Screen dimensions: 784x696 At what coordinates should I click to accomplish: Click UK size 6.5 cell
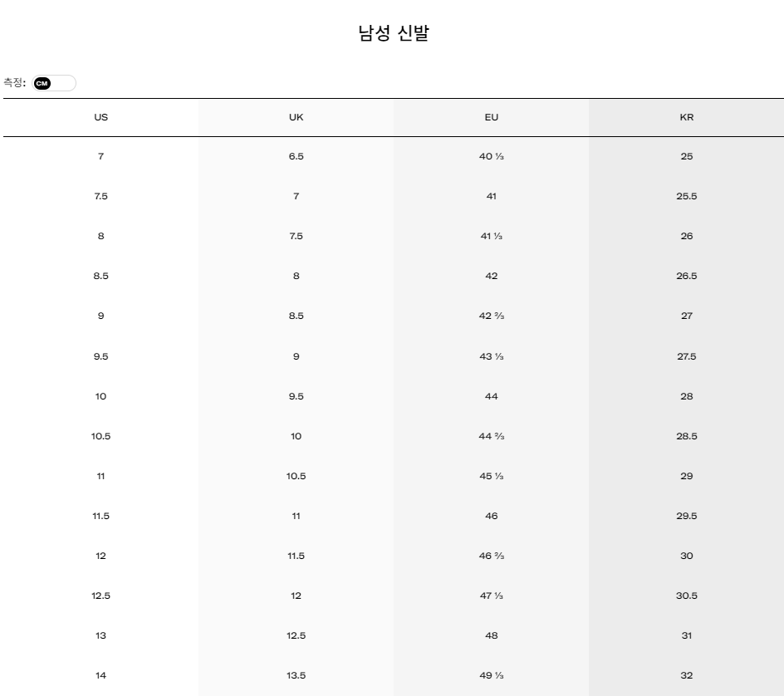[x=296, y=156]
